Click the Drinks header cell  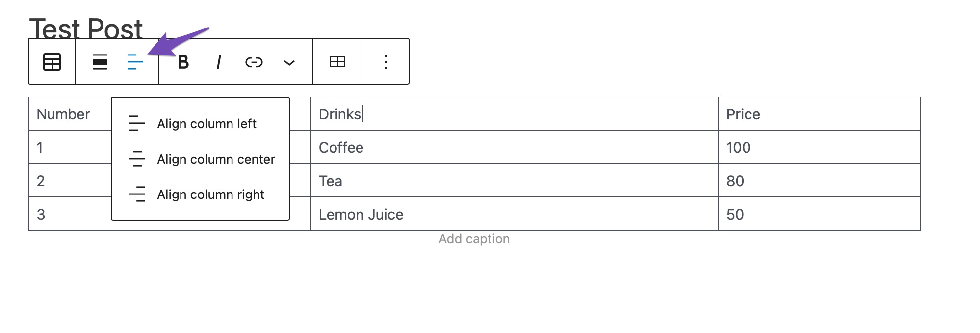click(515, 114)
